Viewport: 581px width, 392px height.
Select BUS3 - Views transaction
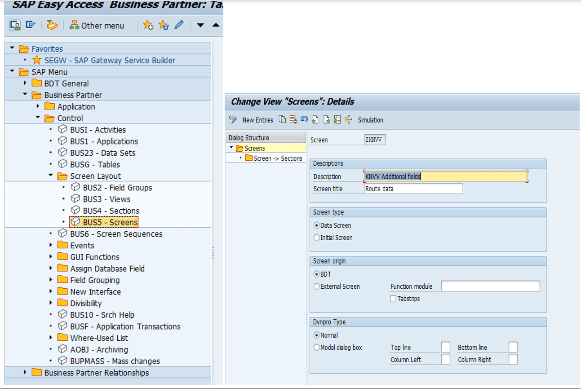106,199
